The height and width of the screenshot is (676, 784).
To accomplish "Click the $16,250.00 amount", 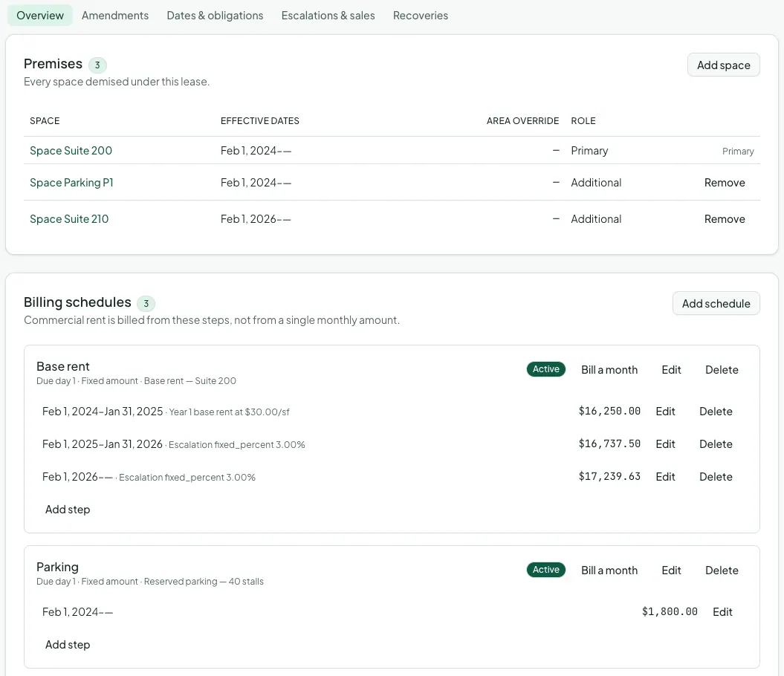I will (609, 411).
